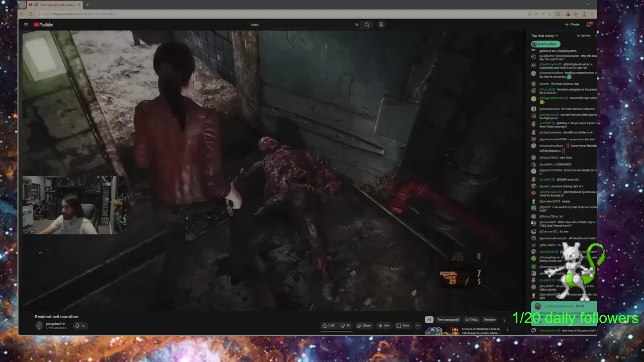Image resolution: width=644 pixels, height=362 pixels.
Task: Reload the page in the browser
Action: (x=30, y=14)
